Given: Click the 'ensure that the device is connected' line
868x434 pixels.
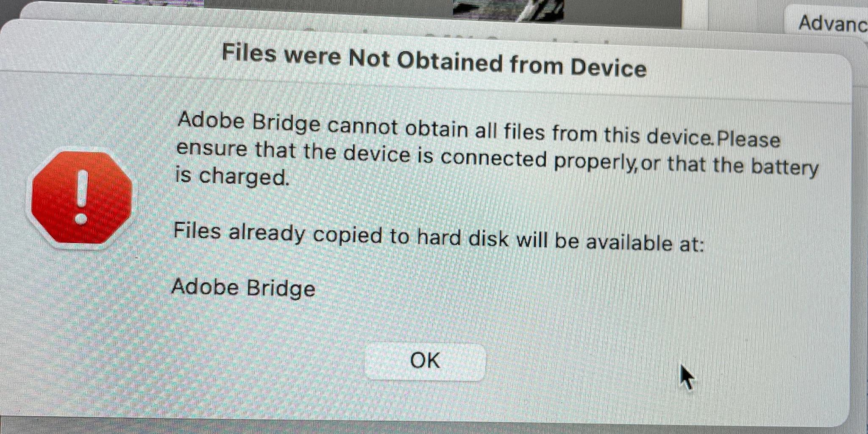Looking at the screenshot, I should pos(497,159).
